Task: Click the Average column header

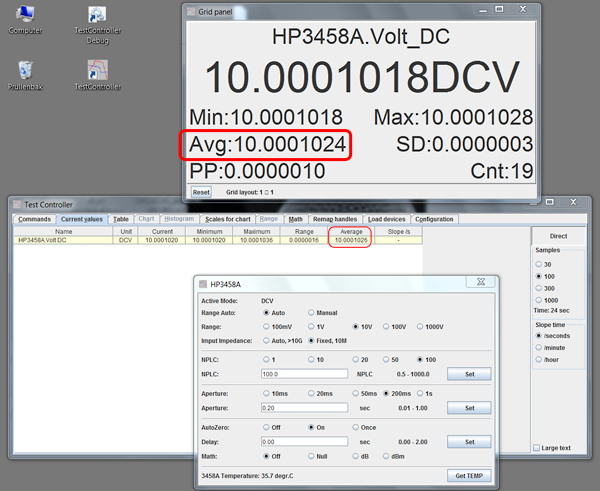Action: [351, 232]
